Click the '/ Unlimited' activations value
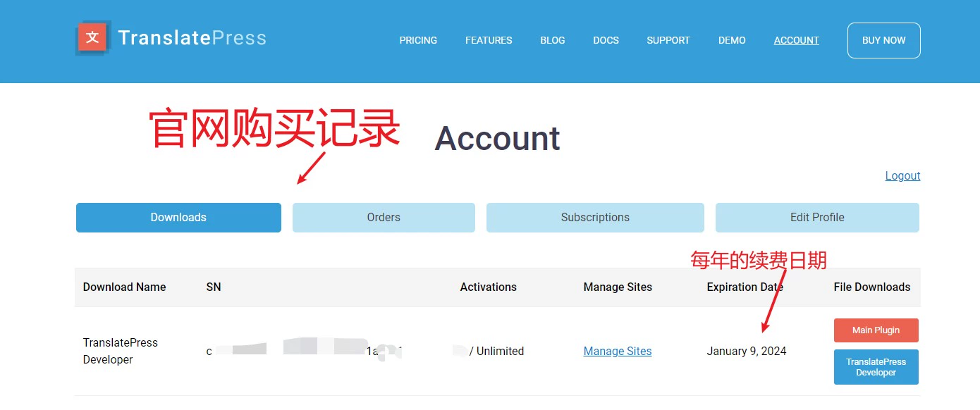The image size is (980, 410). 496,351
